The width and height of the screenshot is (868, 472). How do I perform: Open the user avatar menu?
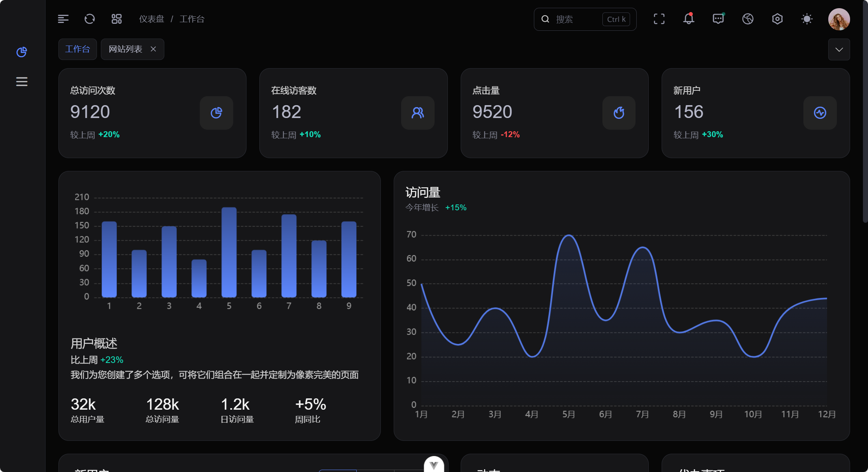(x=839, y=19)
